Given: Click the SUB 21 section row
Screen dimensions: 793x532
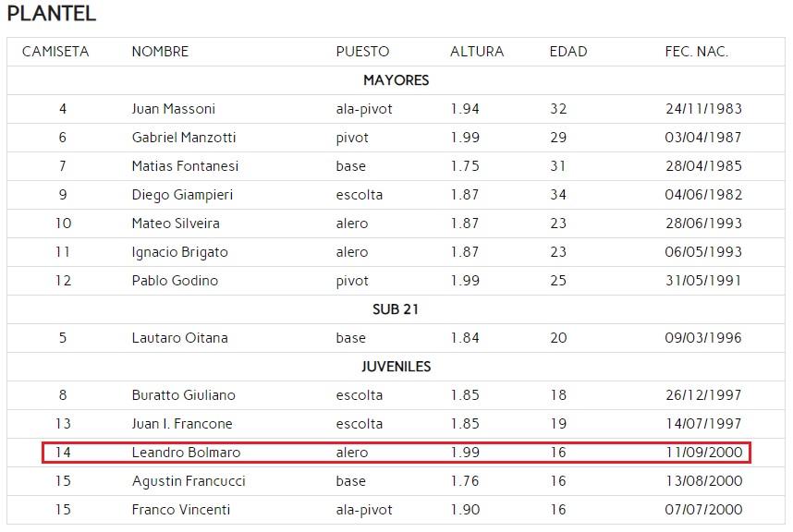Looking at the screenshot, I should tap(396, 309).
